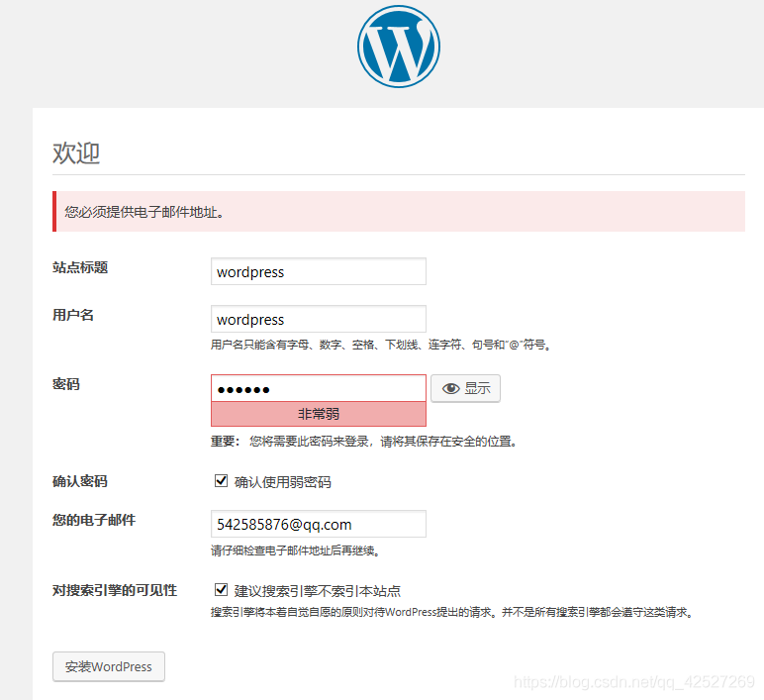Screen dimensions: 764x700
Task: Click the 安装WordPress button
Action: [x=109, y=666]
